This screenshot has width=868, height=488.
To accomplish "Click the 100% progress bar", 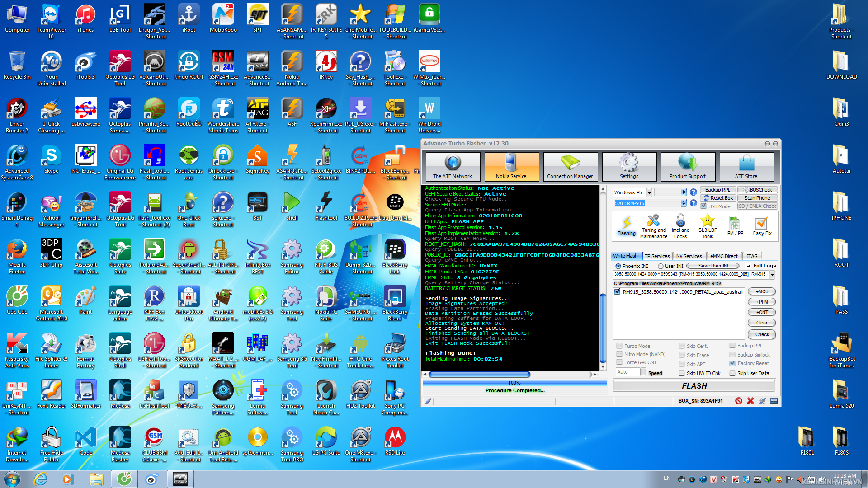I will point(514,383).
